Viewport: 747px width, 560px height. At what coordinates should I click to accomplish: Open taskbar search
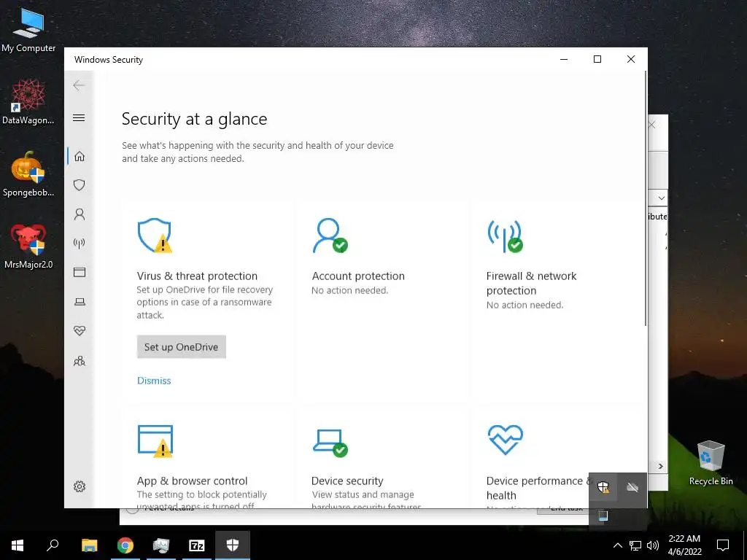pos(53,545)
